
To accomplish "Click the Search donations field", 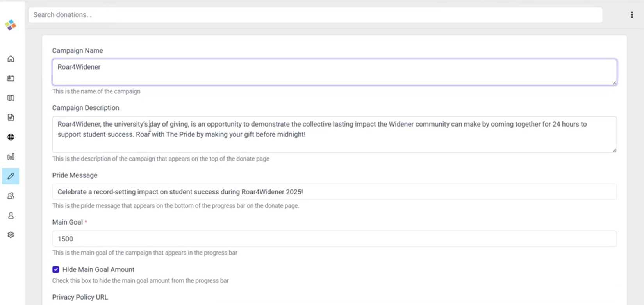I will coord(316,15).
